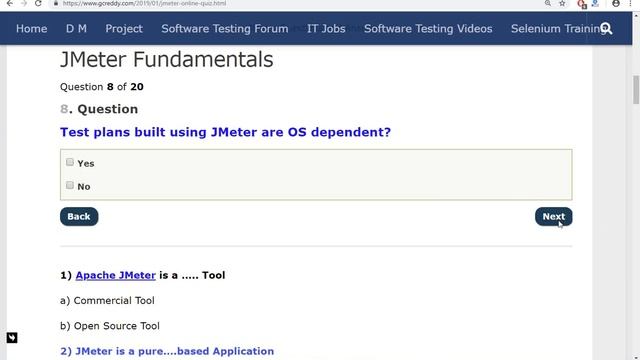
Task: Click '2) JMeter is a pure....based Application' text
Action: (167, 351)
